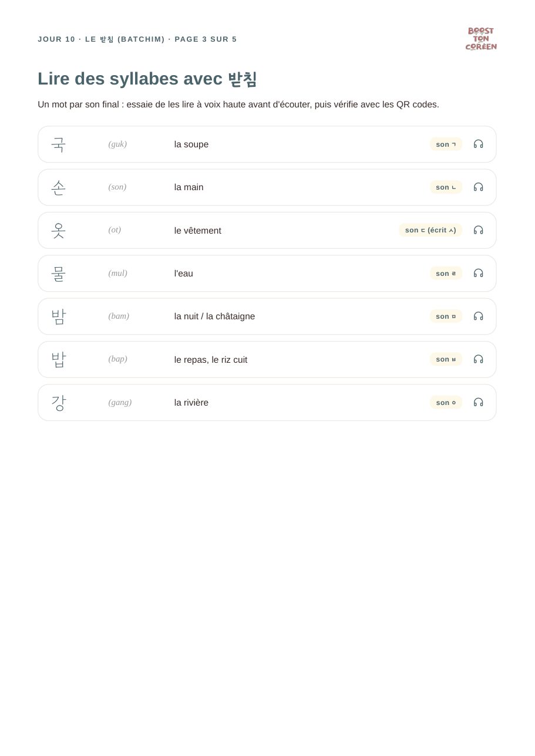The image size is (535, 756).
Task: Select the 'son ㄱ' badge
Action: point(446,144)
